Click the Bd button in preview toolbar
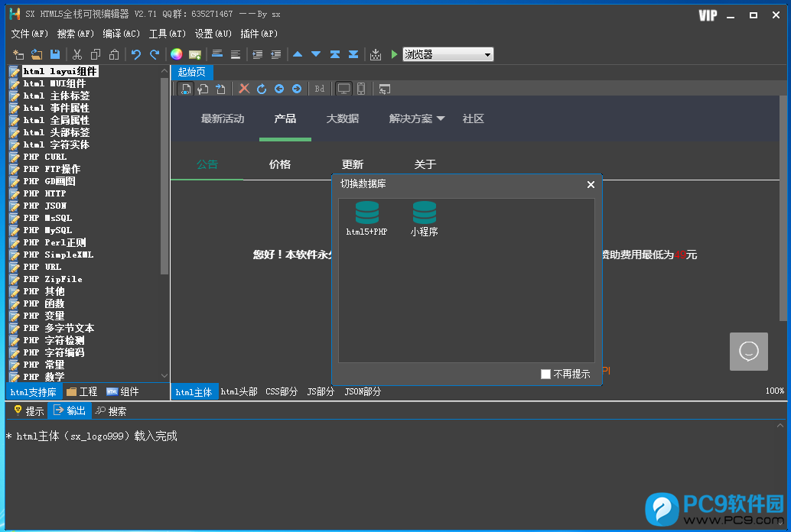791x532 pixels. coord(320,89)
